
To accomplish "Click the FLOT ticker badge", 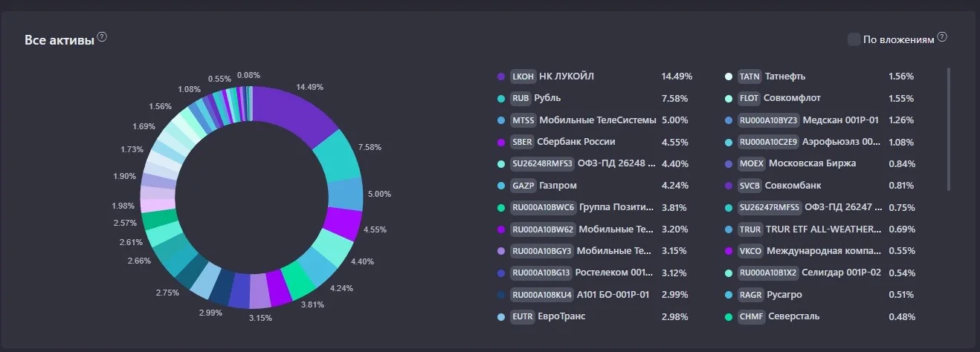I will click(x=749, y=98).
